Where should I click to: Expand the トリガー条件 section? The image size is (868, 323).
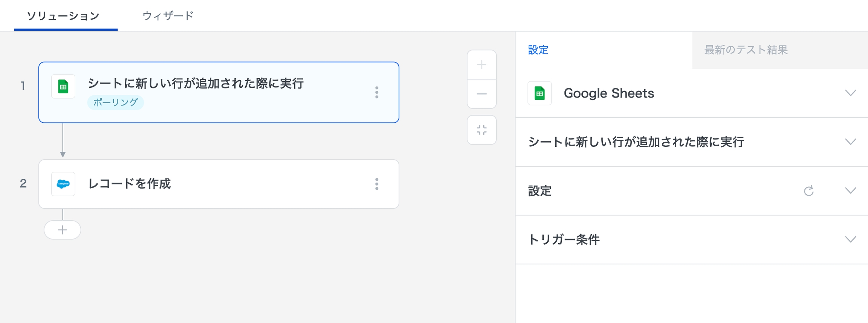[850, 239]
